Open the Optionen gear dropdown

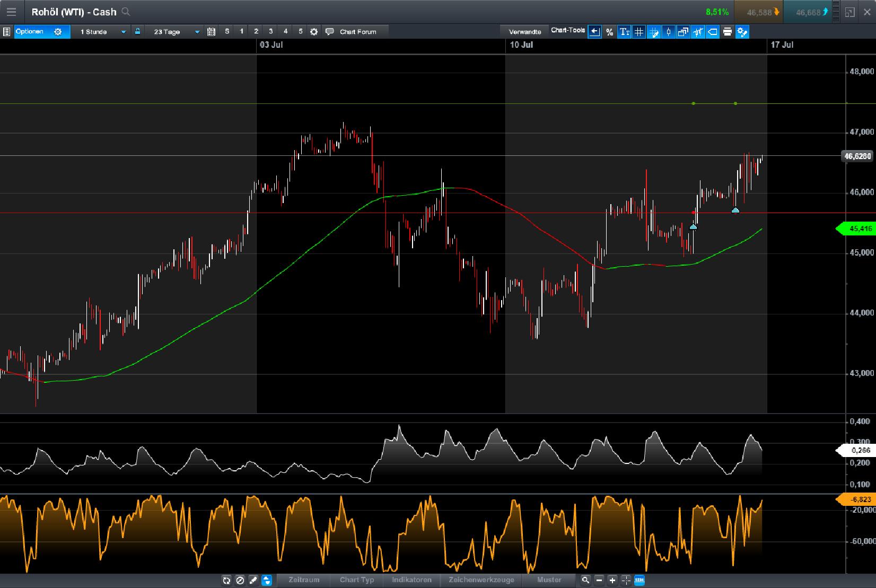tap(58, 32)
